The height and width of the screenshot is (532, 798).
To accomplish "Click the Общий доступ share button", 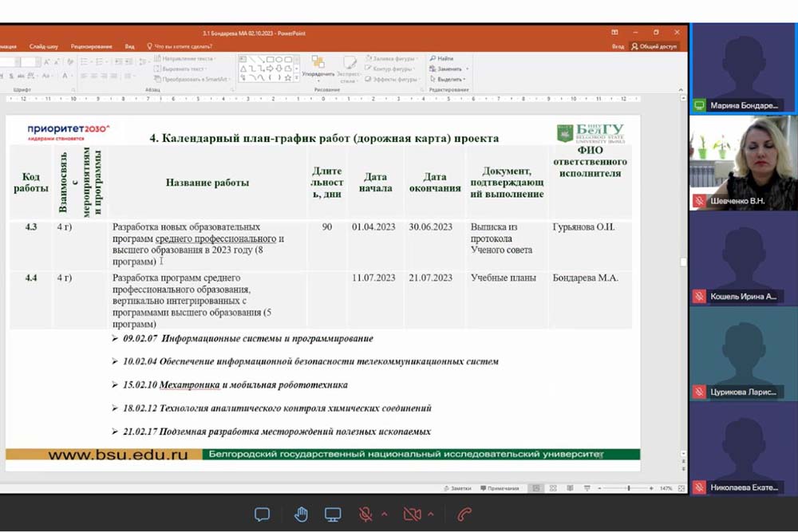I will coord(654,46).
